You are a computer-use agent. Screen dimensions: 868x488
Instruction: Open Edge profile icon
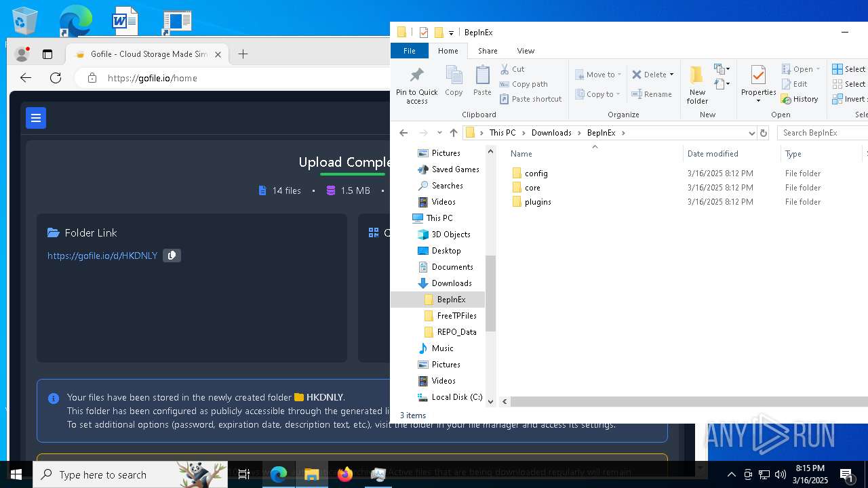point(22,54)
